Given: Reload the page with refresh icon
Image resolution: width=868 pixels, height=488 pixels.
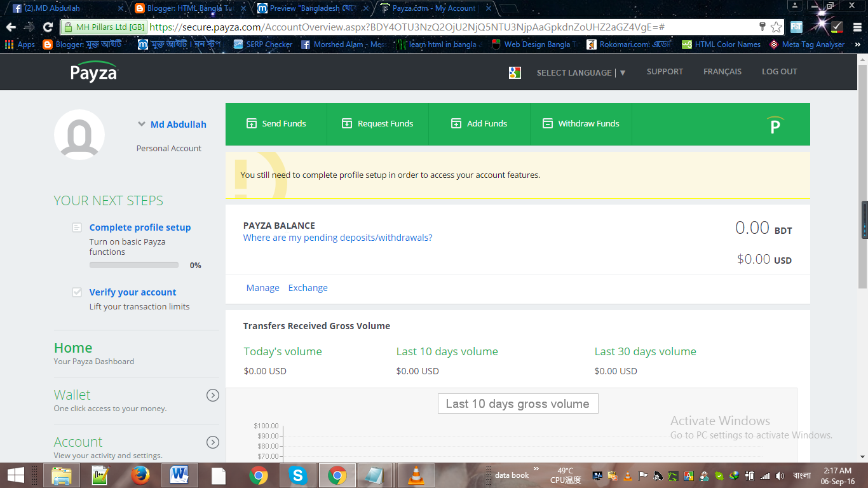Looking at the screenshot, I should 48,27.
